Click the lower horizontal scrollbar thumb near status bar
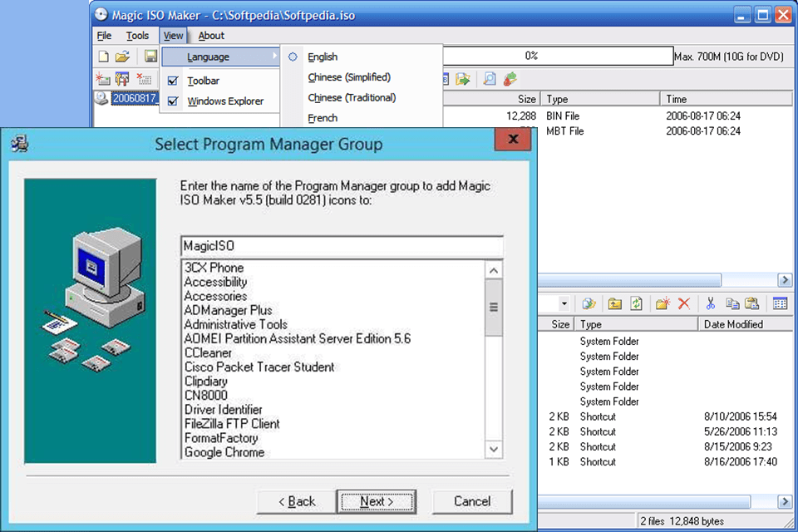This screenshot has width=798, height=532. 643,502
